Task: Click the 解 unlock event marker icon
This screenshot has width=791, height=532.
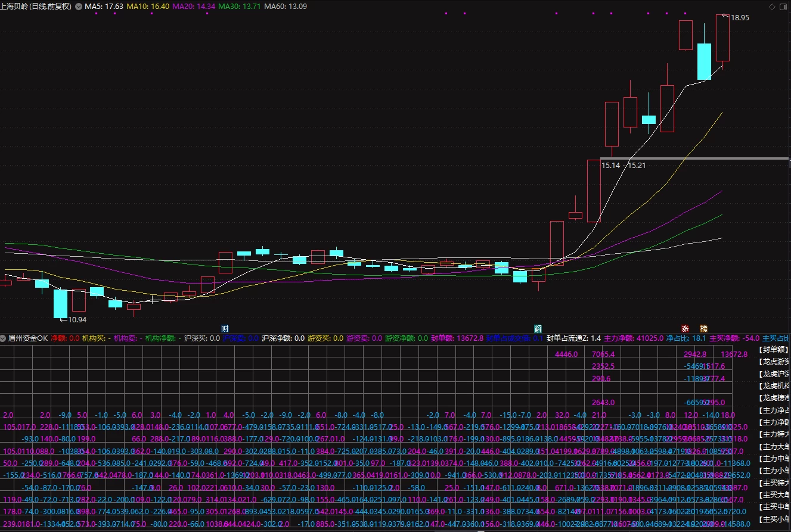Action: pyautogui.click(x=538, y=328)
